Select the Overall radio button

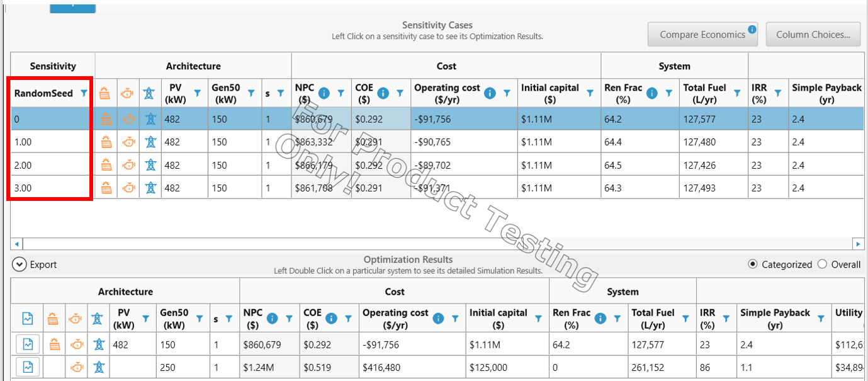pyautogui.click(x=822, y=264)
